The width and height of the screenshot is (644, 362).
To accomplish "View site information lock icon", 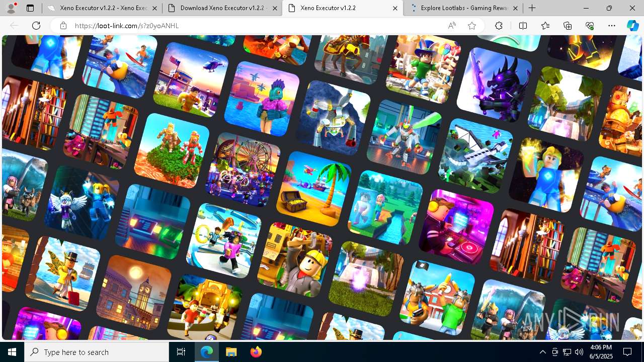I will (63, 26).
